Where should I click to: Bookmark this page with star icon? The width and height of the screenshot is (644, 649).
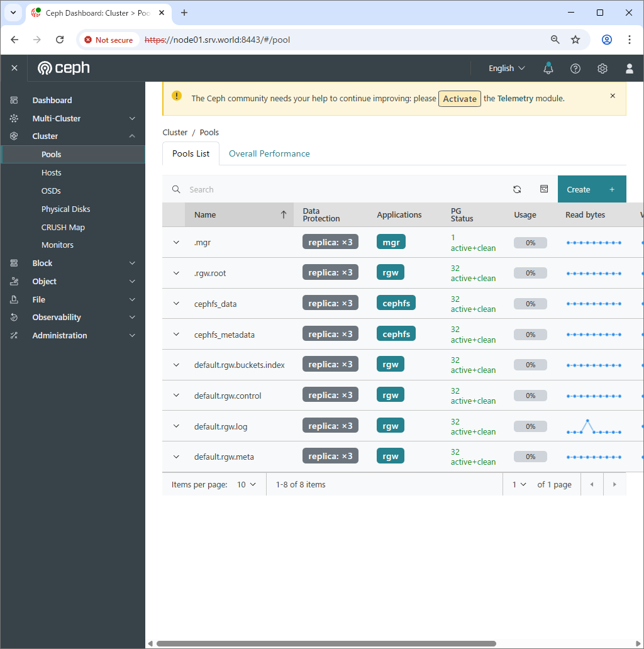point(575,40)
